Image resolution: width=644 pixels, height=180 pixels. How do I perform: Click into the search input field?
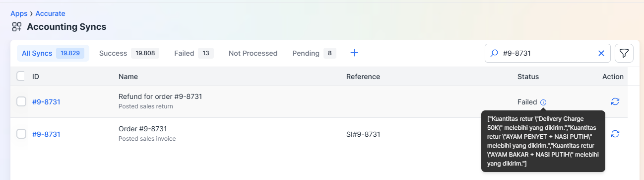(546, 53)
